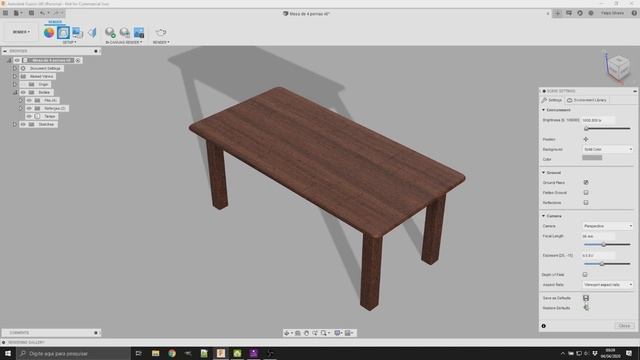Switch to the Environment Library tab

coord(587,100)
